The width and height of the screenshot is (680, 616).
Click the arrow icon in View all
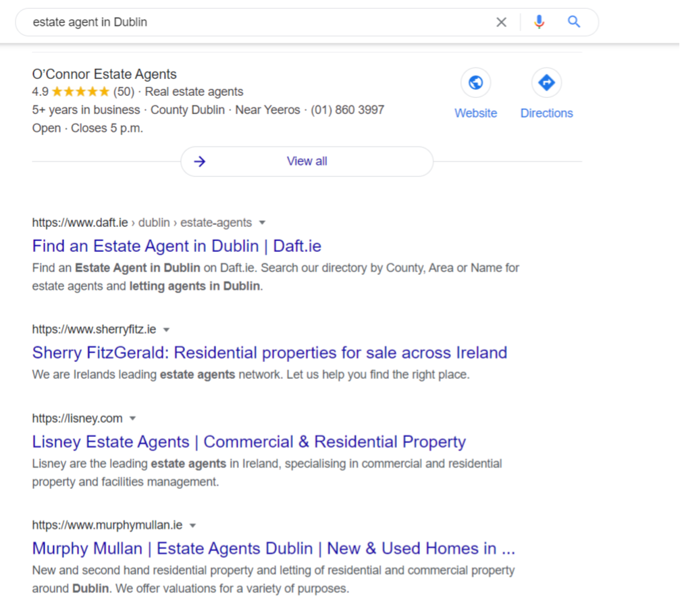click(x=199, y=161)
